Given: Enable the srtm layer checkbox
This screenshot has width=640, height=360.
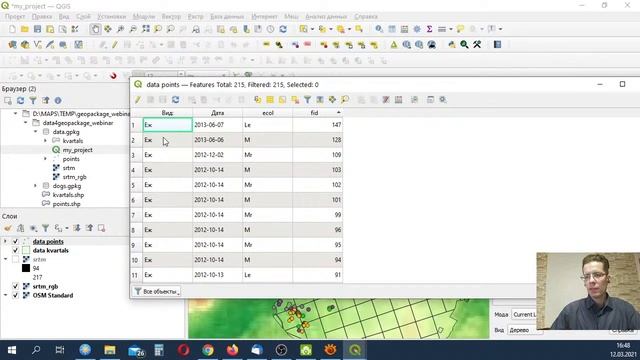Looking at the screenshot, I should (16, 260).
